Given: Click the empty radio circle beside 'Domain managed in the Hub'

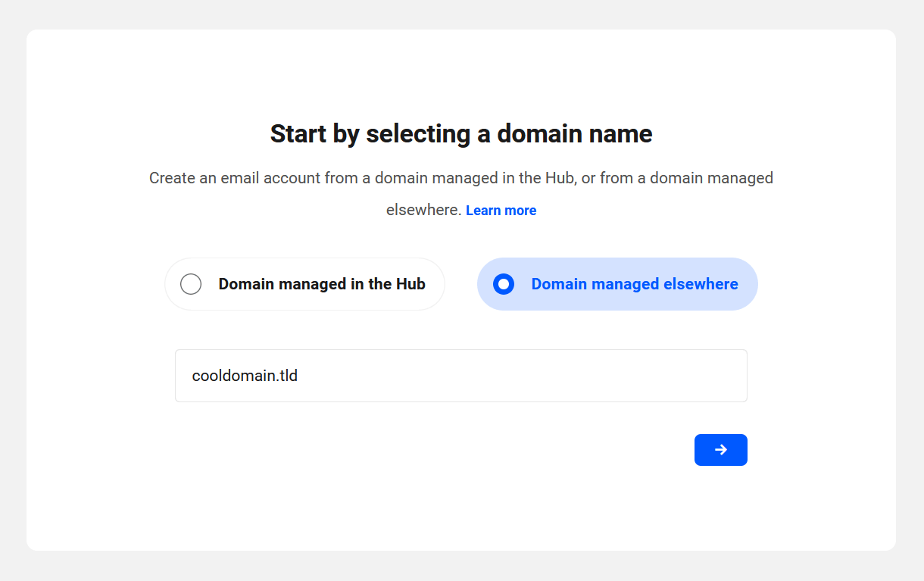Looking at the screenshot, I should coord(191,283).
